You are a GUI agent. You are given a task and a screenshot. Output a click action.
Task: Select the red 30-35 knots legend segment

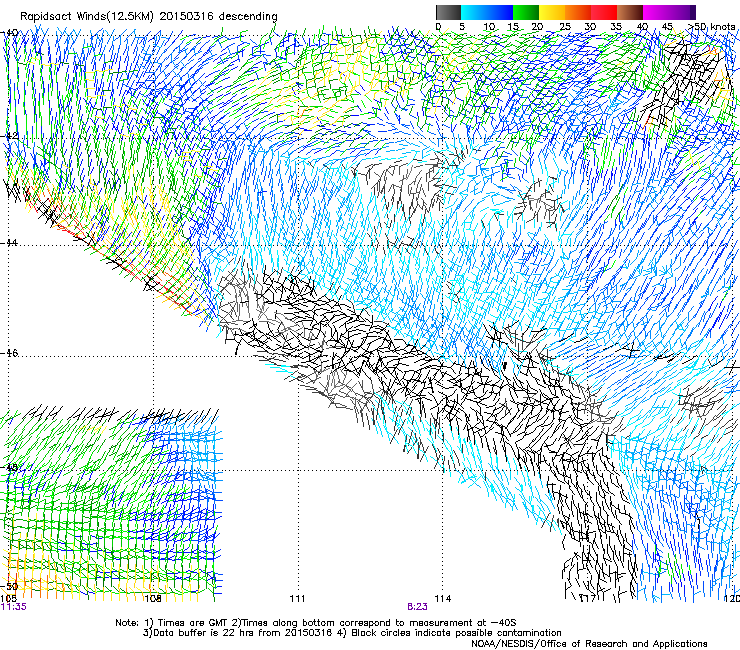[604, 12]
